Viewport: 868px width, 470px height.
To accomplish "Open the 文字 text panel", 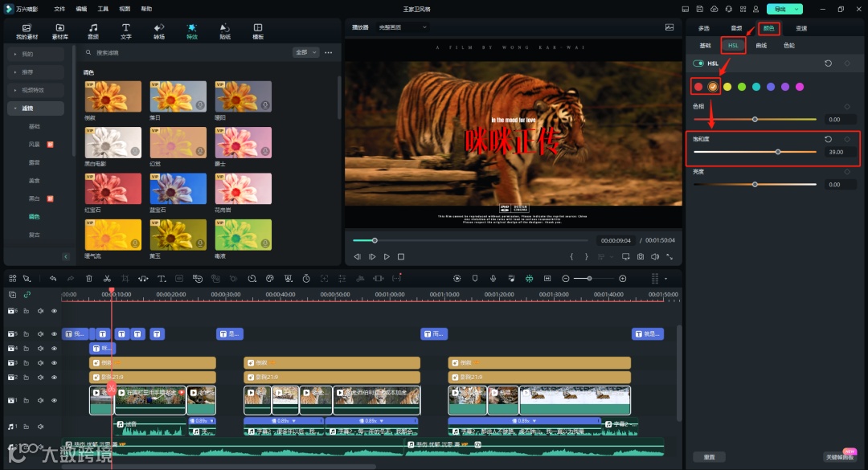I will click(x=125, y=31).
